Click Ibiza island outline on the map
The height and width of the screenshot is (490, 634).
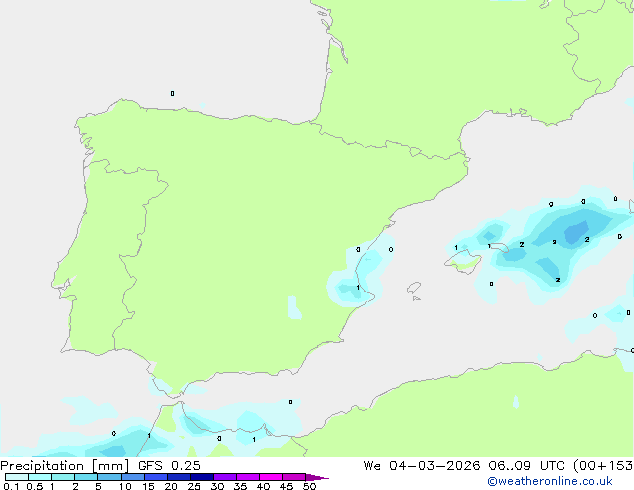(x=414, y=288)
